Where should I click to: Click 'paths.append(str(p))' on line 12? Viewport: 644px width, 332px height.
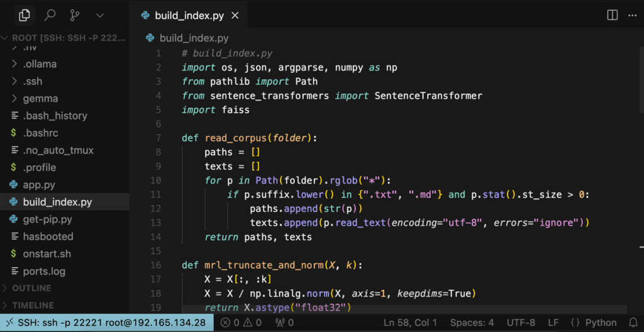(x=306, y=209)
